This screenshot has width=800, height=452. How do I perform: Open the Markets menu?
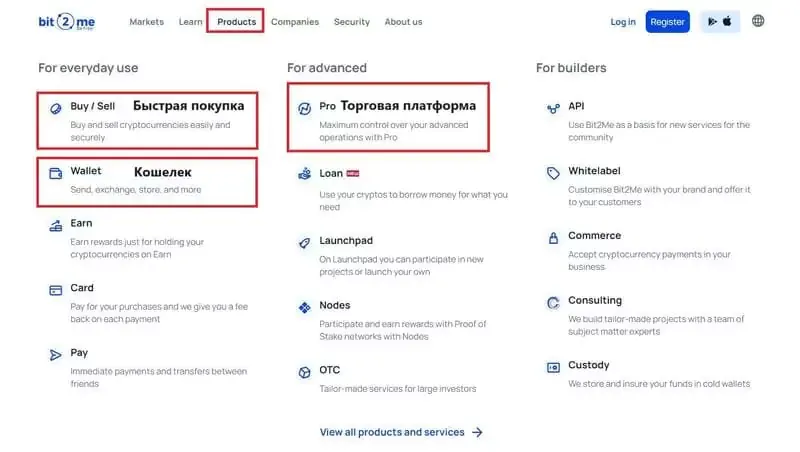click(146, 22)
